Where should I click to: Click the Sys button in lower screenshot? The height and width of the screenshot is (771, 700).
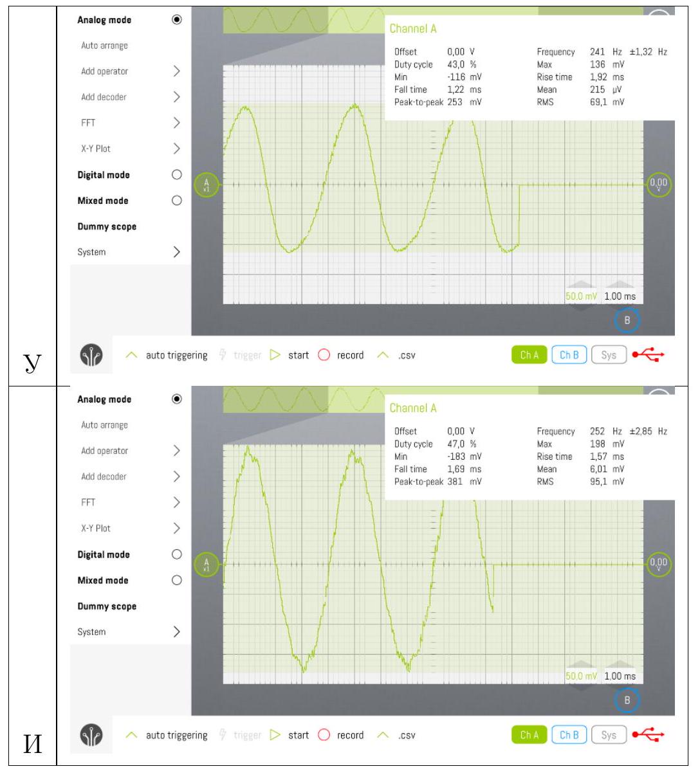[x=609, y=734]
